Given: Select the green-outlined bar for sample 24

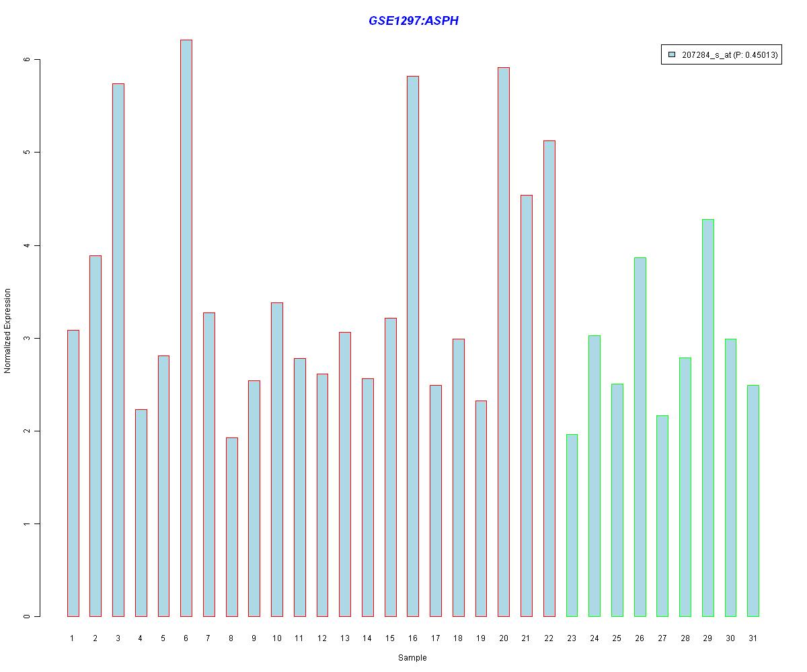Looking at the screenshot, I should click(594, 476).
